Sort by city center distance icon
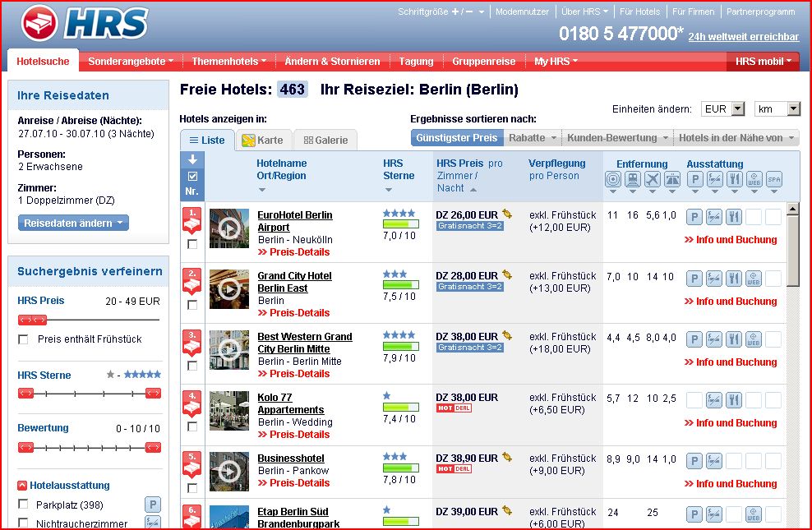The height and width of the screenshot is (530, 812). pos(613,179)
